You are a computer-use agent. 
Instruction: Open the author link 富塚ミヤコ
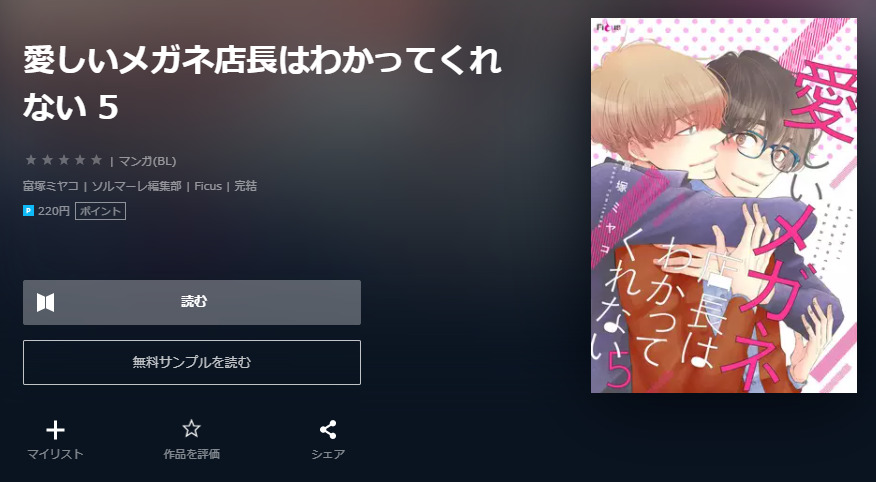coord(50,186)
